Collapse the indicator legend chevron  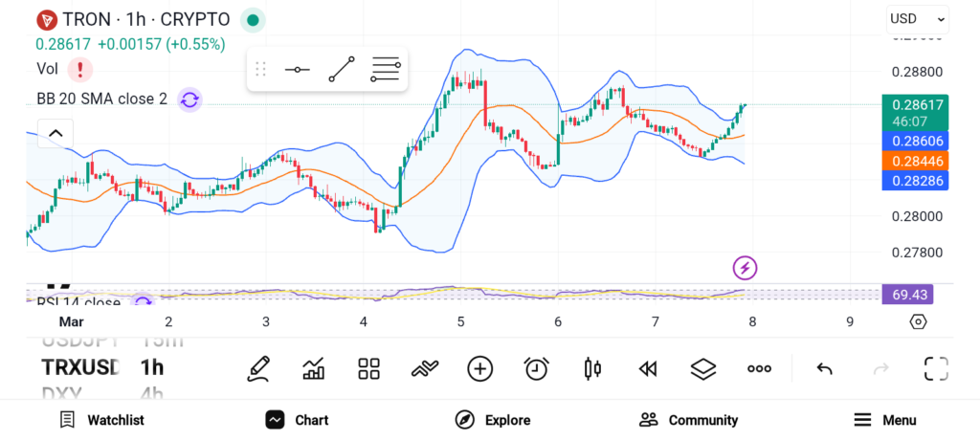pyautogui.click(x=55, y=133)
